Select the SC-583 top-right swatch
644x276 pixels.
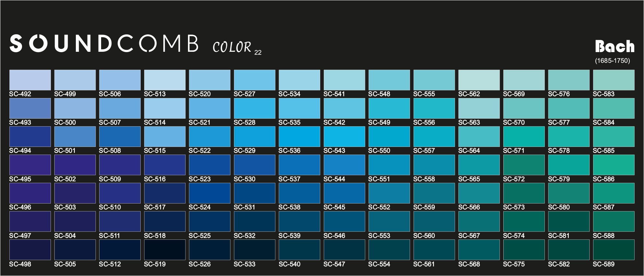(x=614, y=80)
